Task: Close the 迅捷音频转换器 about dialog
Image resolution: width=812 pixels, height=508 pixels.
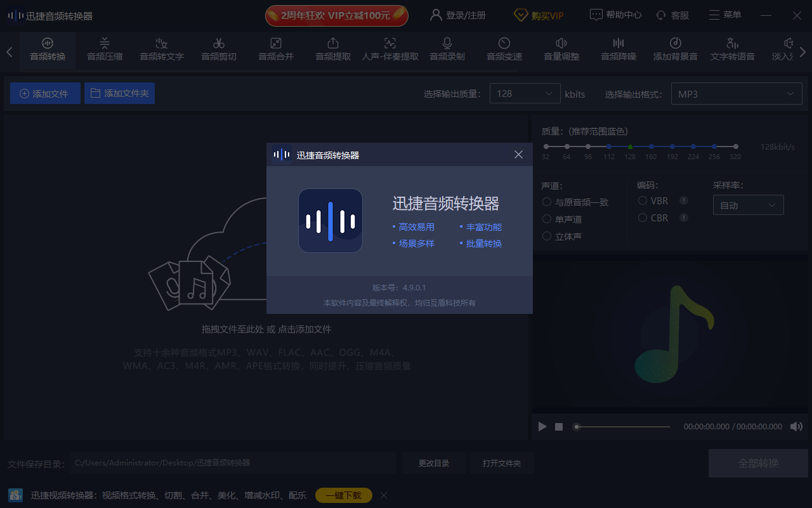Action: pyautogui.click(x=518, y=155)
